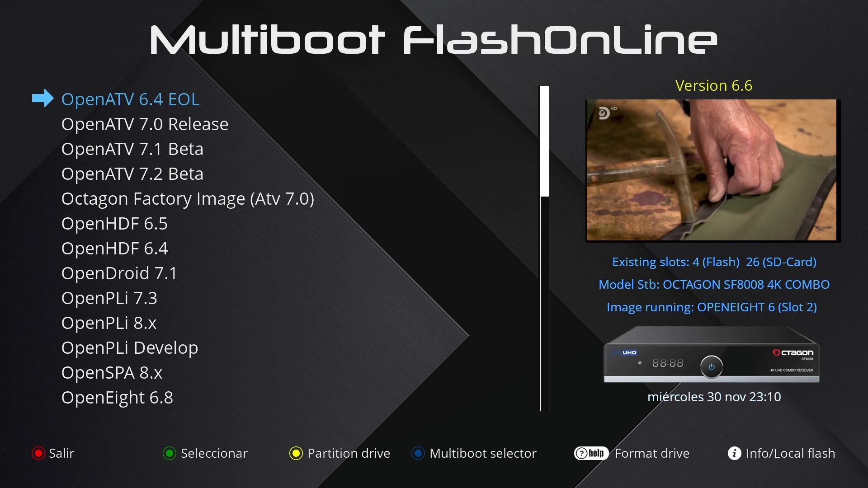Select OpenHDF 6.5 image
Screen dimensions: 868x488
114,224
